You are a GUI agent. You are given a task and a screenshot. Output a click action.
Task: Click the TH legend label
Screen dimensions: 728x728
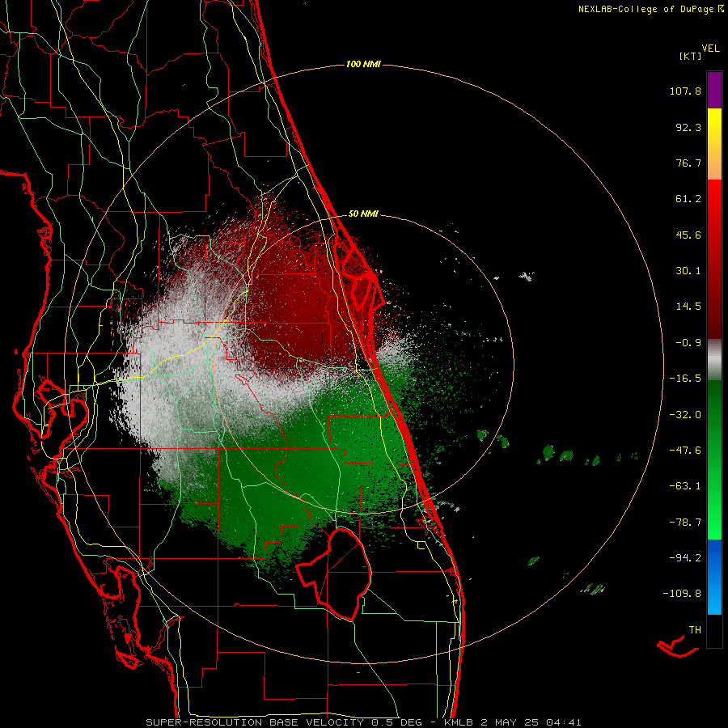tap(695, 630)
